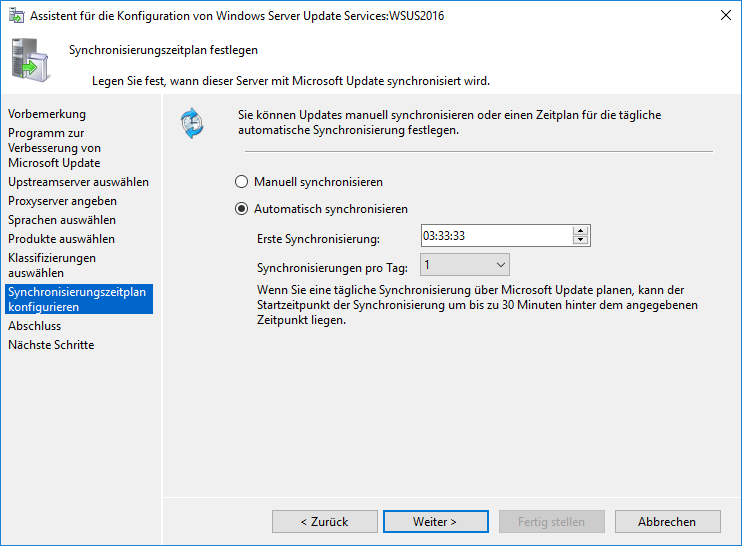
Task: Click the synchronization clock icon
Action: (x=192, y=123)
